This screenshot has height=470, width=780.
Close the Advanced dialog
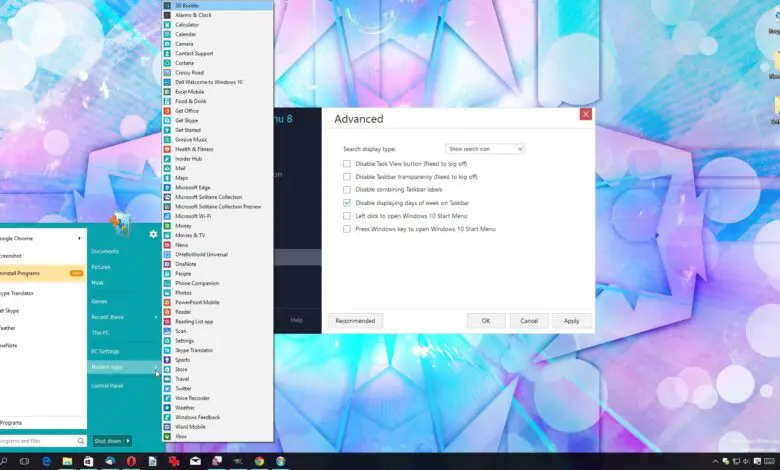[x=585, y=114]
